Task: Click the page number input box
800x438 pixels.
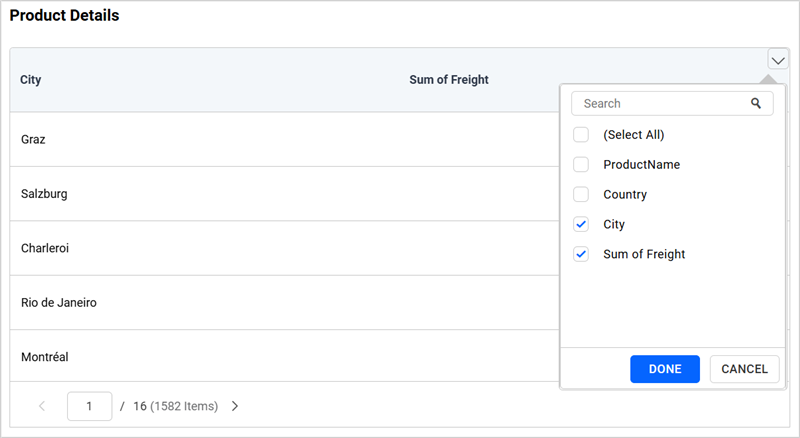Action: click(90, 406)
